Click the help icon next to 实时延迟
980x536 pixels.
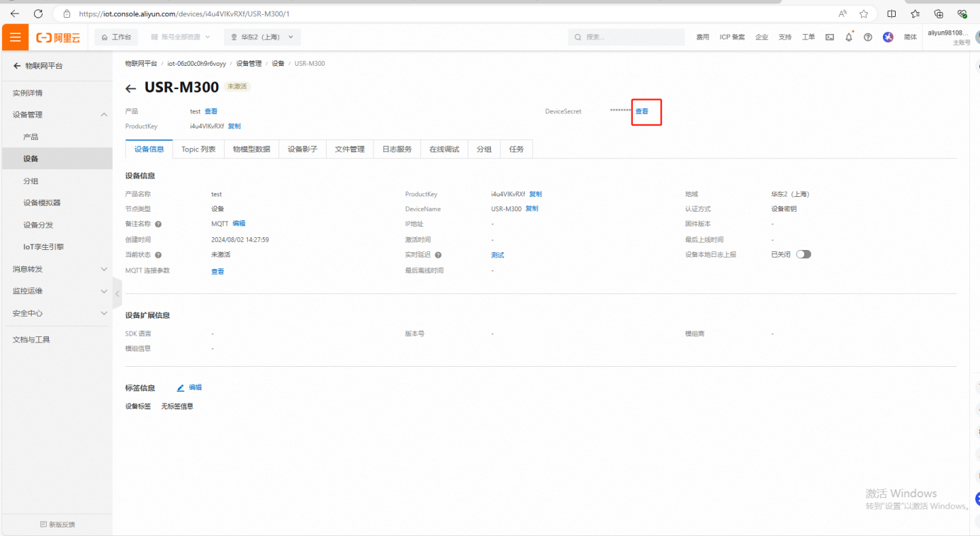click(x=438, y=255)
